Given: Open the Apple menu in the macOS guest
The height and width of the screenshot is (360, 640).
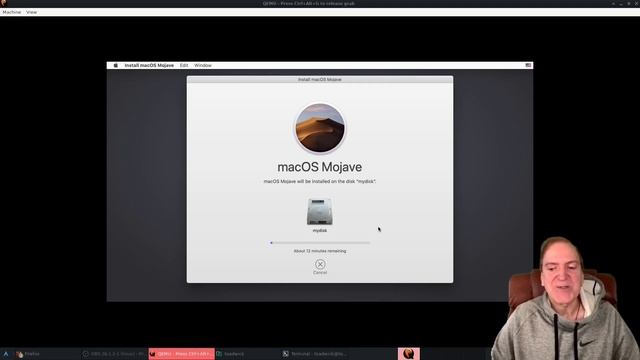Looking at the screenshot, I should point(116,65).
